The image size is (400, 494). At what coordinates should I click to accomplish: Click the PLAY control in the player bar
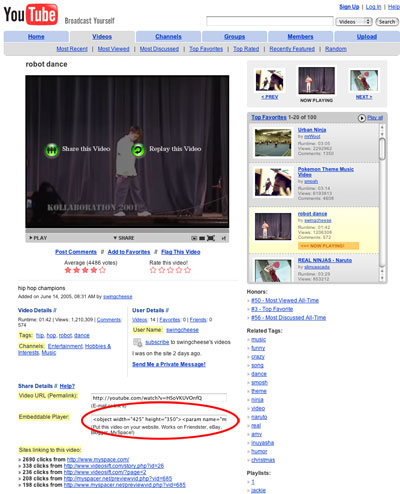[x=38, y=238]
